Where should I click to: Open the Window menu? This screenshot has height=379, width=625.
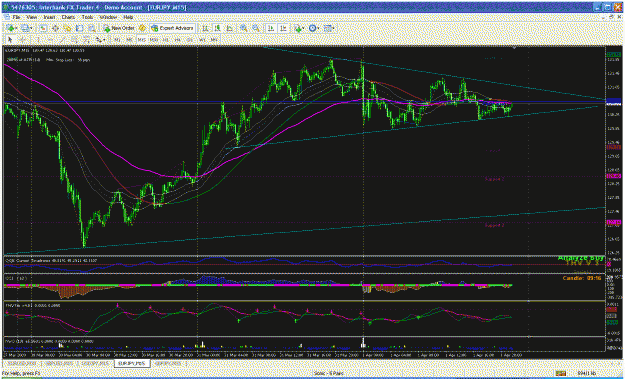pos(108,17)
